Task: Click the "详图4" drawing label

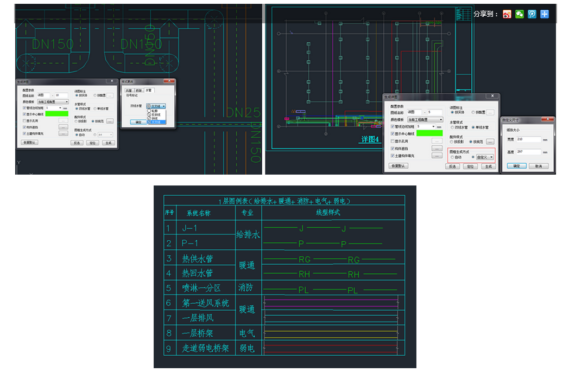Action: click(x=370, y=139)
